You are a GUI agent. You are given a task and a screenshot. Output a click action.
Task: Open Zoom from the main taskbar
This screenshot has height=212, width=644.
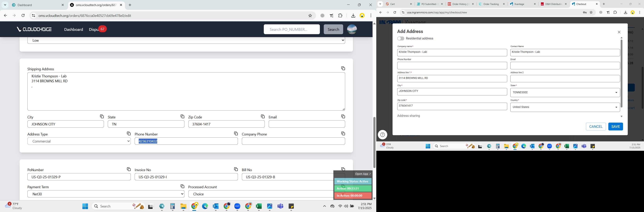pyautogui.click(x=237, y=206)
